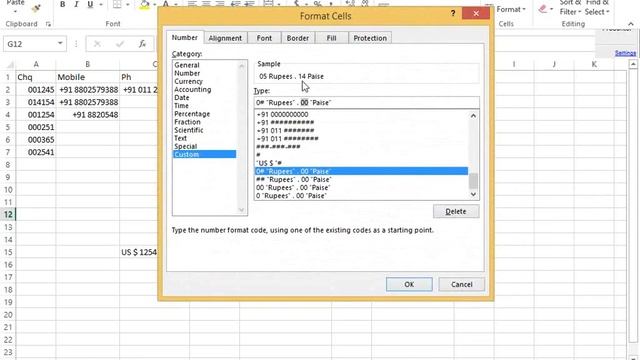Click the Delete button for custom format
The image size is (640, 360).
click(x=456, y=211)
